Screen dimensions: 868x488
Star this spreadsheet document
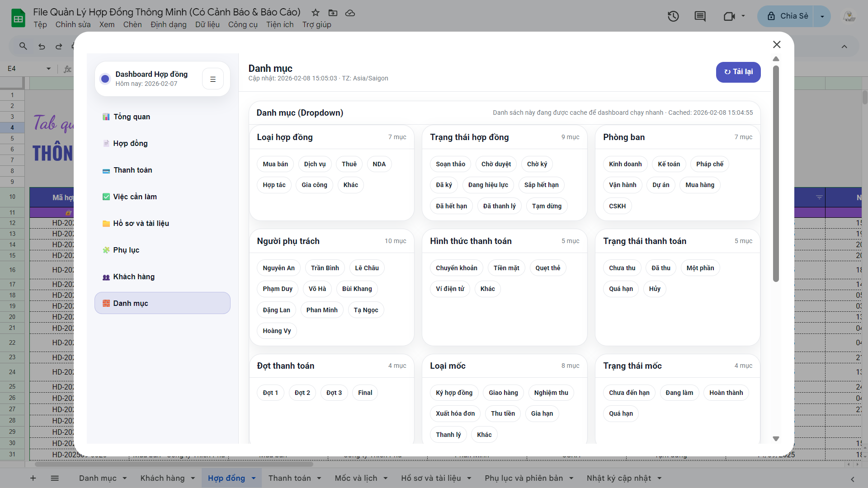[316, 13]
